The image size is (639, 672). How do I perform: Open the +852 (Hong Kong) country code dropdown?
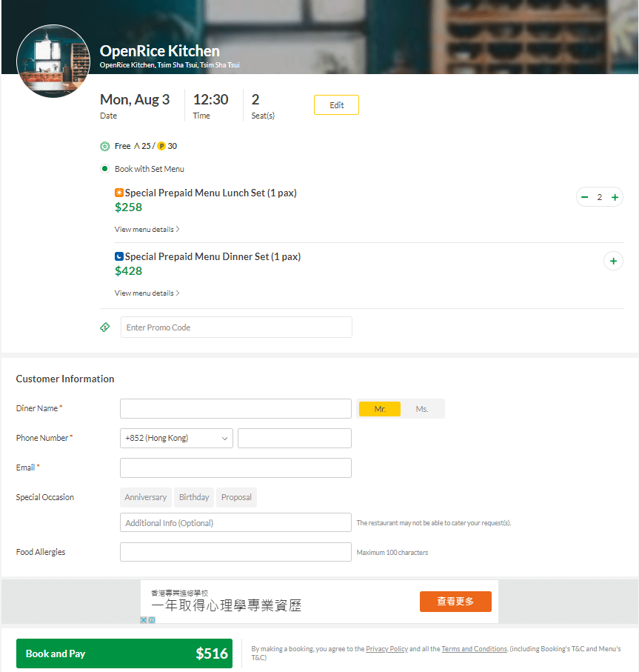(x=176, y=438)
